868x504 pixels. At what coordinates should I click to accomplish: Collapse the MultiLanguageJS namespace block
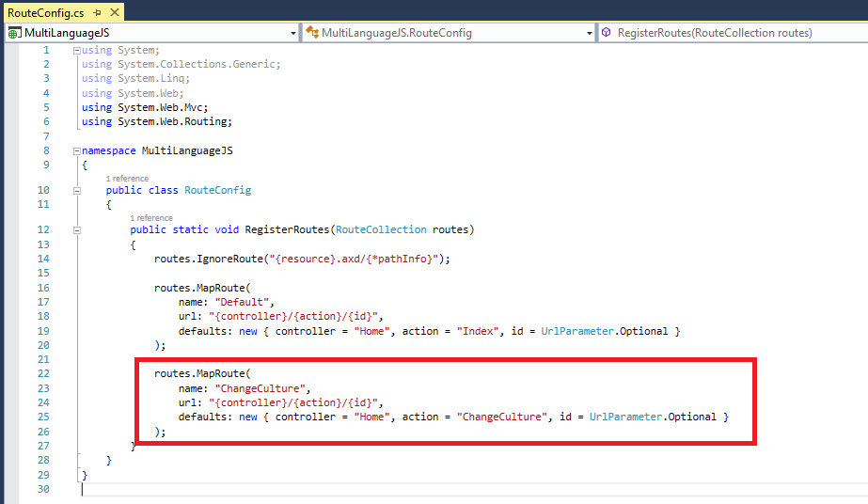[x=77, y=150]
